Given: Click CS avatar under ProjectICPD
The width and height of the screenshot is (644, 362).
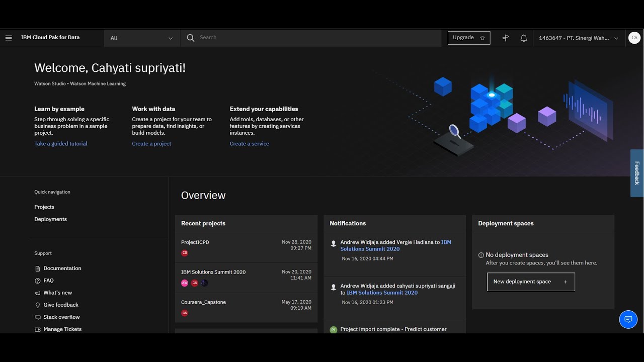Looking at the screenshot, I should click(x=185, y=253).
